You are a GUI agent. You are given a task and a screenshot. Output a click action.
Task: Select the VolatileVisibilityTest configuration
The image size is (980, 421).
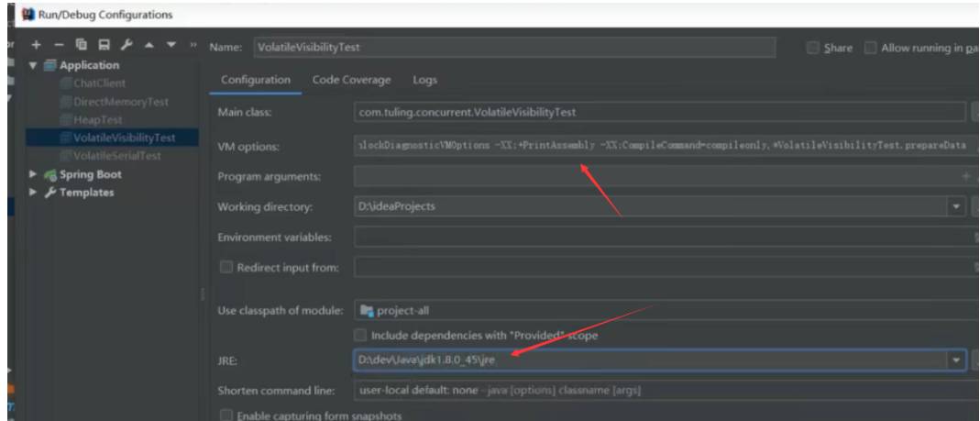click(113, 138)
